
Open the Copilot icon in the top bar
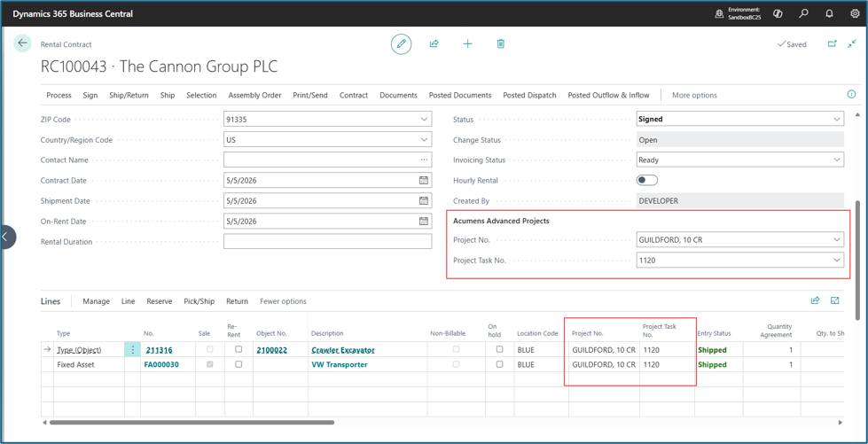click(778, 14)
